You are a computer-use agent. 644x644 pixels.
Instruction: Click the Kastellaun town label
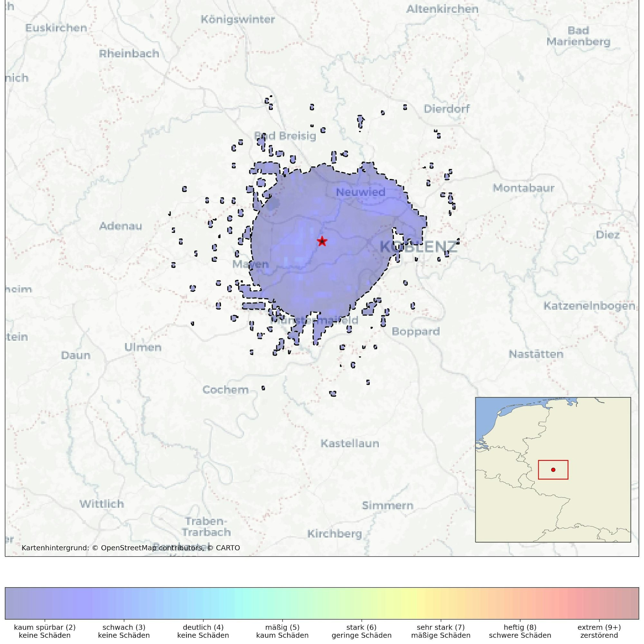coord(350,443)
